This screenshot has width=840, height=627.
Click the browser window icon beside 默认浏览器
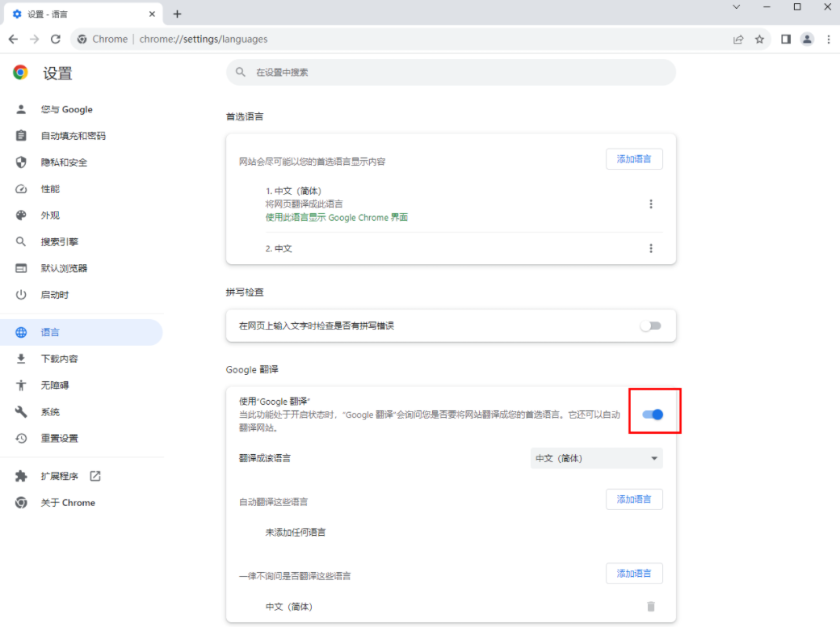pyautogui.click(x=21, y=268)
